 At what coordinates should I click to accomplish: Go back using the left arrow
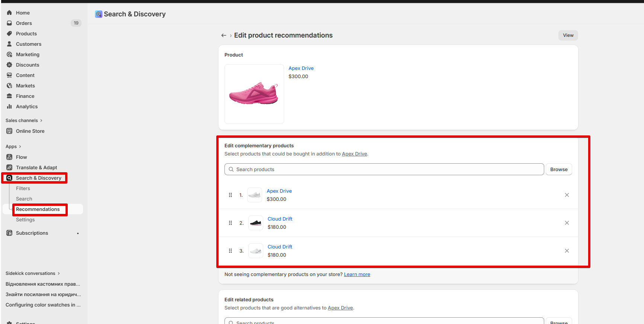(x=224, y=35)
